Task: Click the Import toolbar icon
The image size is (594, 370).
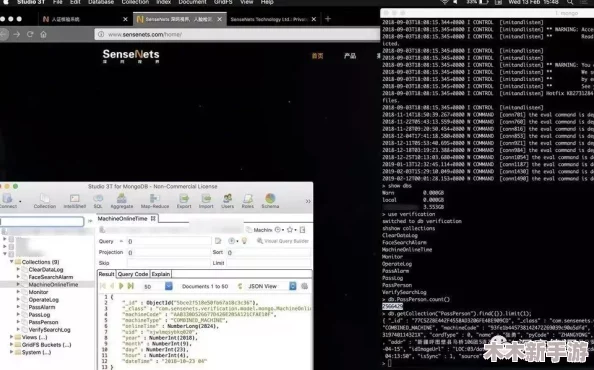Action: [x=206, y=201]
